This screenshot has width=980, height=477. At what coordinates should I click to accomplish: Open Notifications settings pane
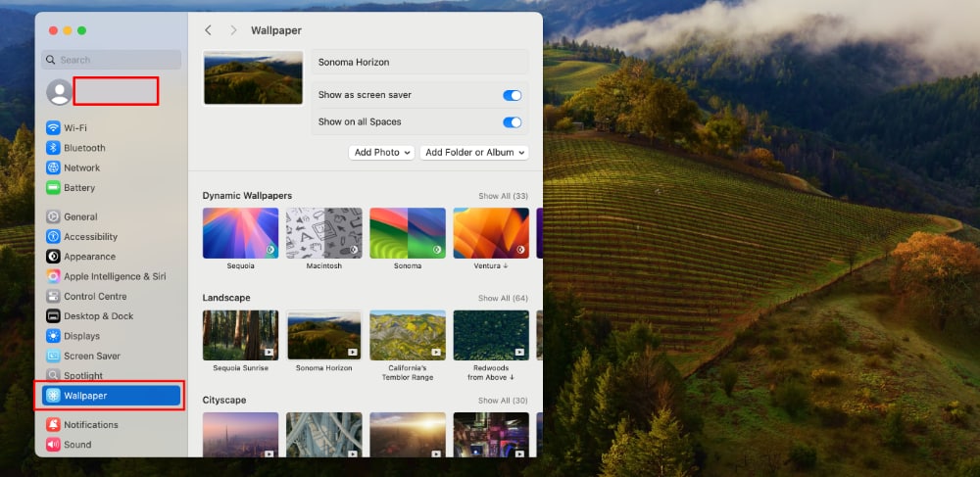coord(112,424)
